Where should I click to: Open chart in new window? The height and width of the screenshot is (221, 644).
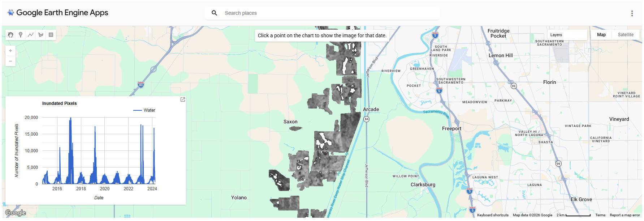click(x=183, y=99)
